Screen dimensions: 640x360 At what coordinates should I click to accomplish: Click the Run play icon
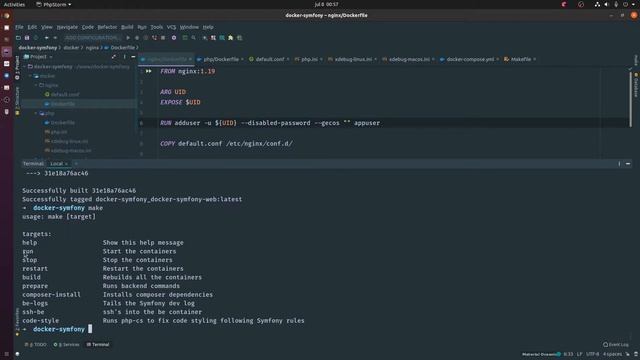coord(128,38)
